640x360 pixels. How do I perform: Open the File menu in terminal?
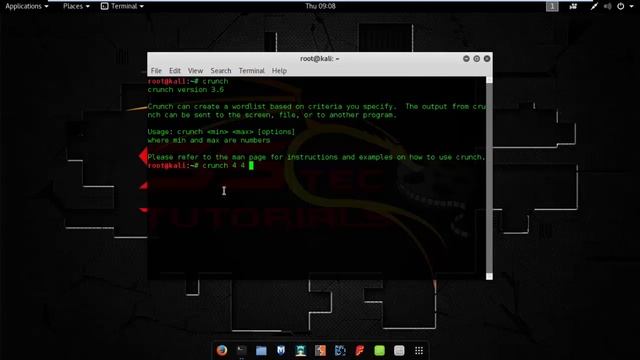(156, 71)
